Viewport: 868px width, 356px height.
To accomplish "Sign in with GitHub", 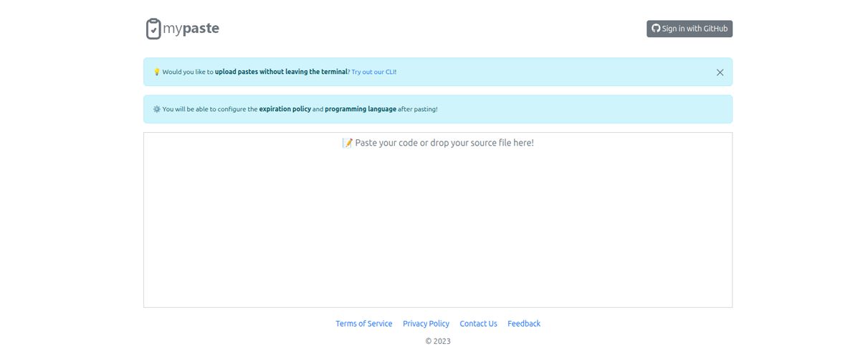I will tap(690, 29).
